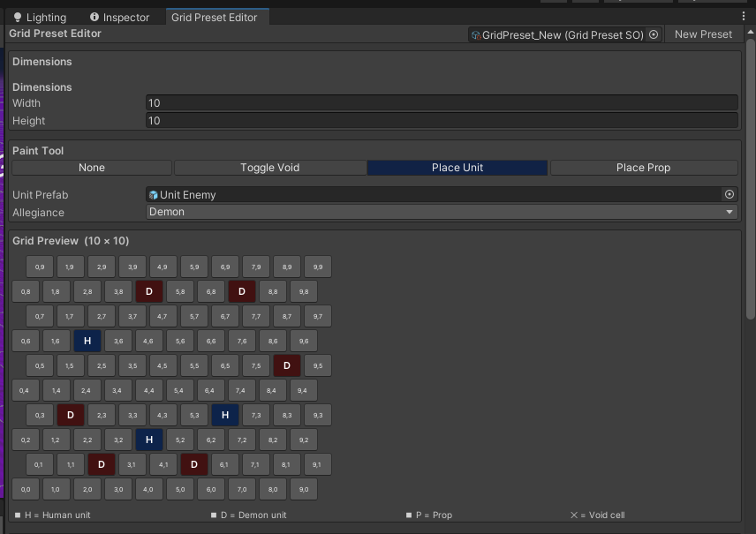Select the None paint tool
756x534 pixels.
92,168
